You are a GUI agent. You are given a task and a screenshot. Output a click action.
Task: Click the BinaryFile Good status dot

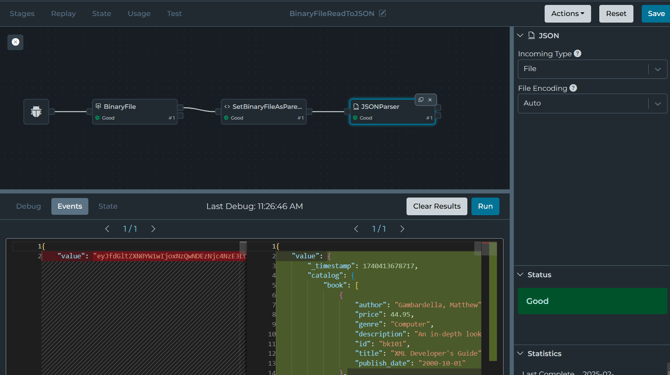[x=97, y=118]
